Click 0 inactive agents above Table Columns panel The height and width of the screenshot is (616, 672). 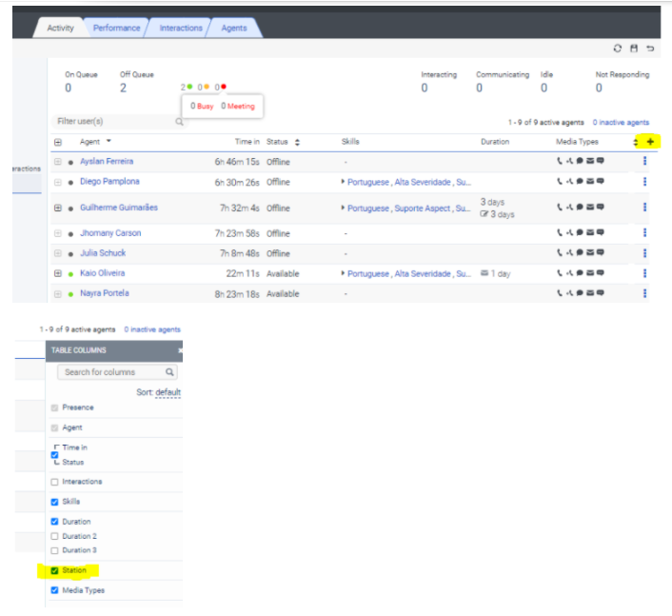[x=152, y=329]
